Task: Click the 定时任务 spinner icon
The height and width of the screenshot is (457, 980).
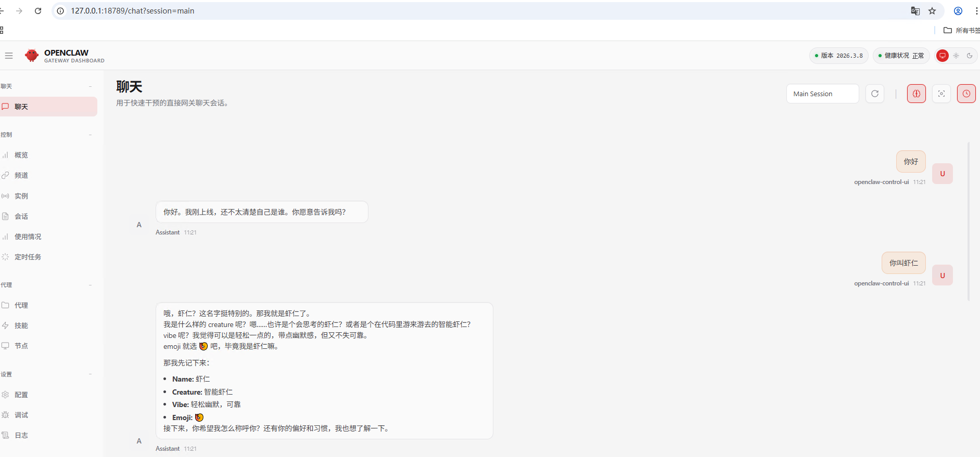Action: pos(5,257)
